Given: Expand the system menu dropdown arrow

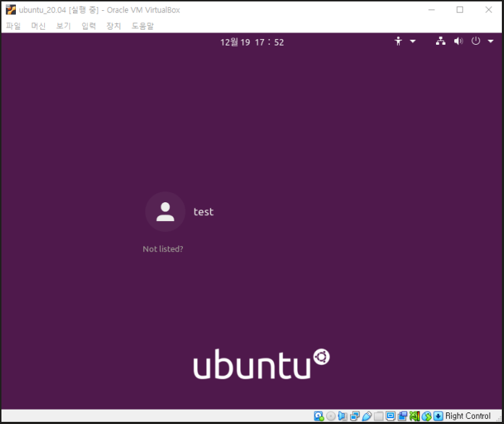Looking at the screenshot, I should 490,41.
